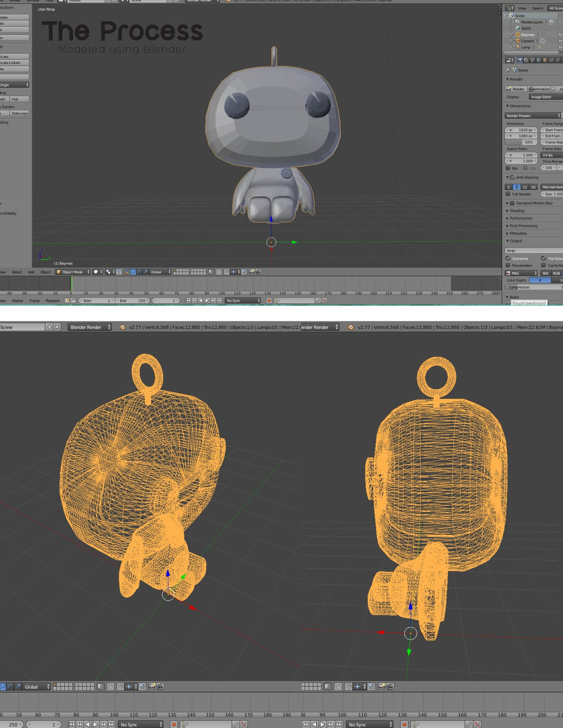Hide Baymax using its eye icon
Image resolution: width=563 pixels, height=728 pixels.
(x=561, y=34)
